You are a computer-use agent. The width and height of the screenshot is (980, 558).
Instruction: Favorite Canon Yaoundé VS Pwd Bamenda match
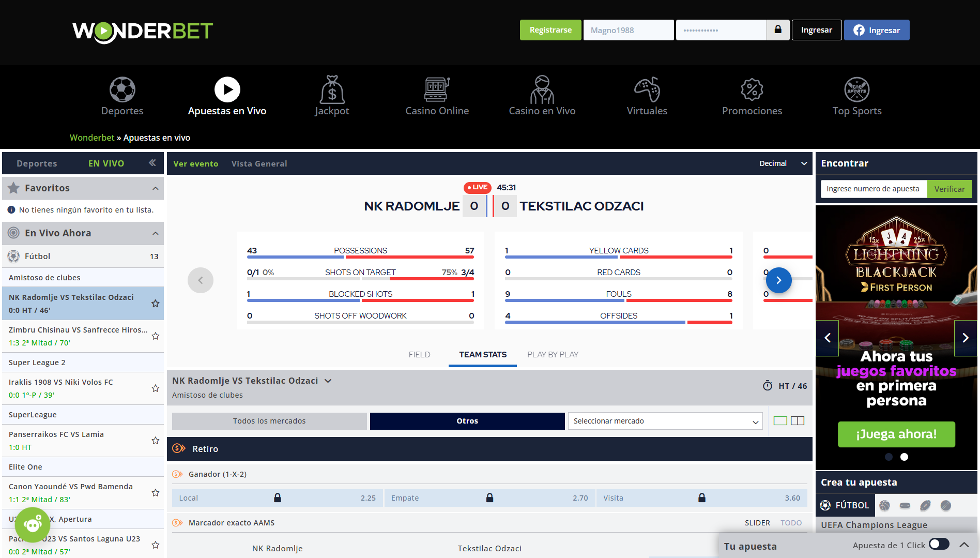[156, 493]
